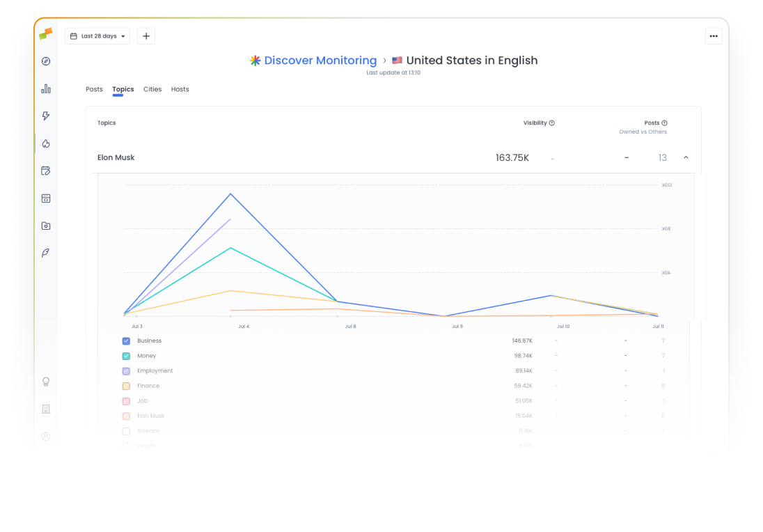Click the plus button to add project
Image resolution: width=763 pixels, height=532 pixels.
pyautogui.click(x=145, y=36)
